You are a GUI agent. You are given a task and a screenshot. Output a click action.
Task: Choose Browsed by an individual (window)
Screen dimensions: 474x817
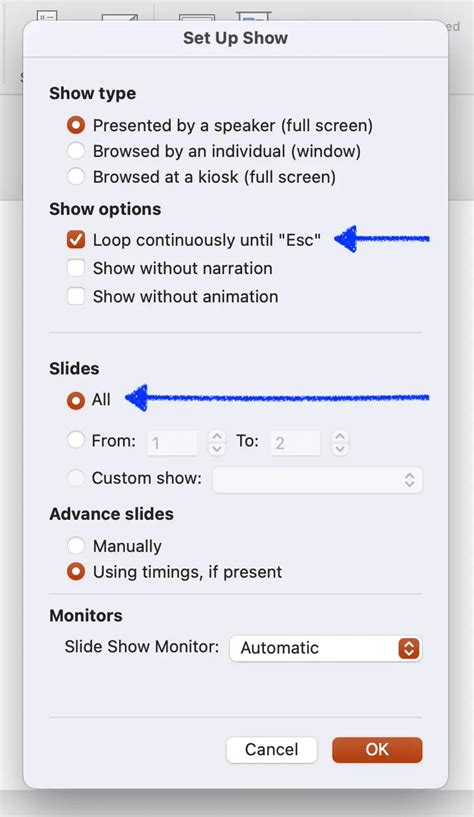(x=76, y=151)
